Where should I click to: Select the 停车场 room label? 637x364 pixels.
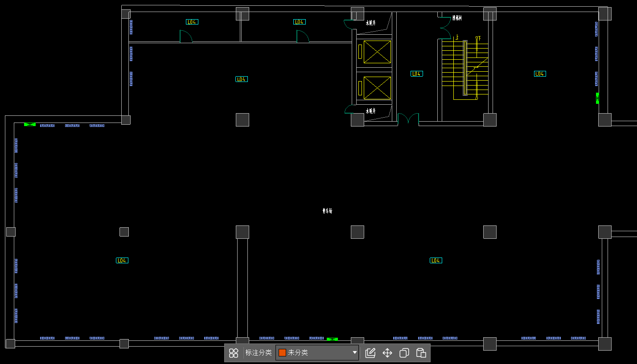[x=327, y=211]
